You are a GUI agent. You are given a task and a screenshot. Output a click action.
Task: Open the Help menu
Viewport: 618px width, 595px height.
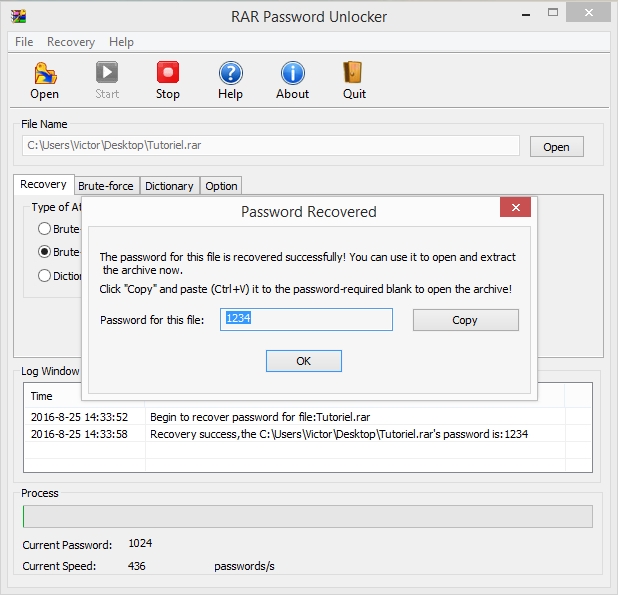[121, 42]
